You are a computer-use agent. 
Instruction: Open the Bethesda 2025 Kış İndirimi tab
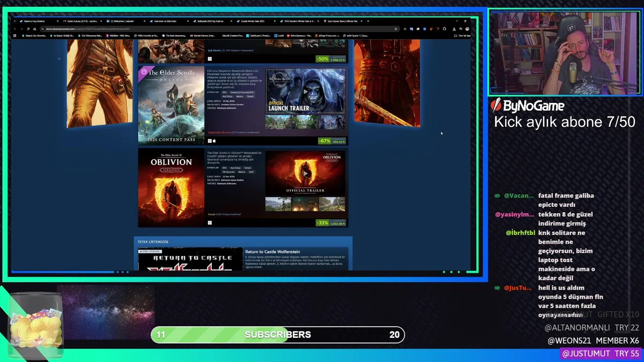tap(211, 21)
